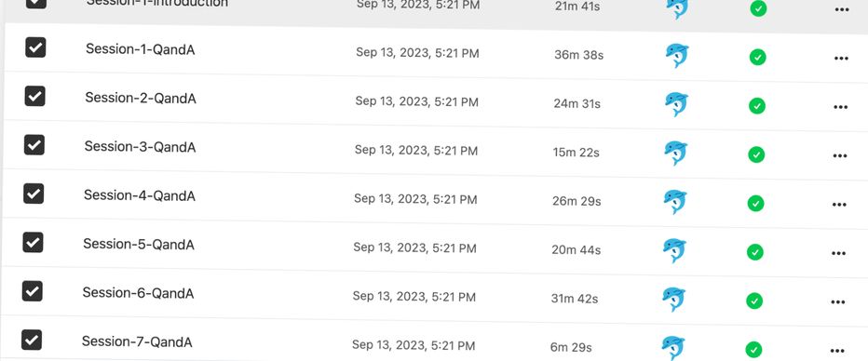Open more options for Session-1-Introduction row
This screenshot has width=868, height=361.
(x=841, y=10)
